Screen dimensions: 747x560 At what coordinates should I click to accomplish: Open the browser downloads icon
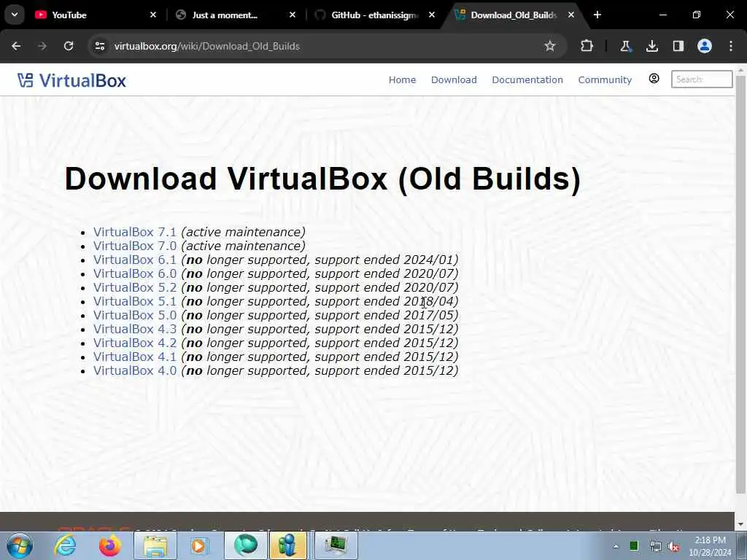point(651,46)
